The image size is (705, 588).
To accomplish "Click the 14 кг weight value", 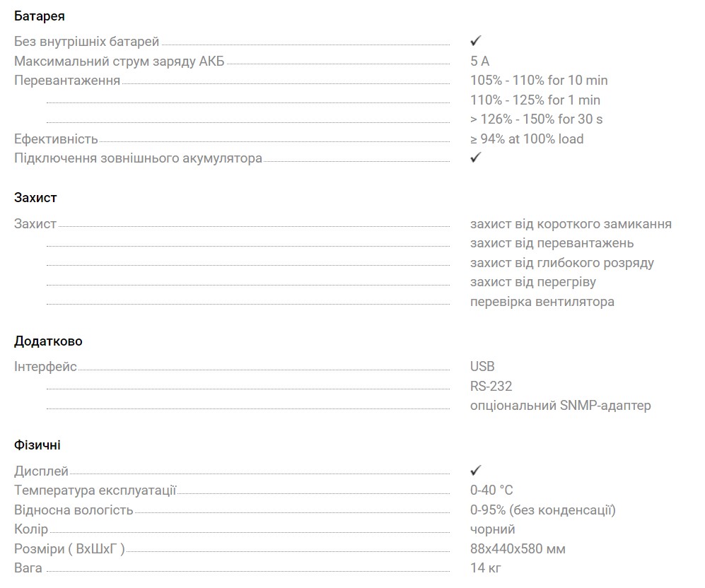I will pos(486,568).
